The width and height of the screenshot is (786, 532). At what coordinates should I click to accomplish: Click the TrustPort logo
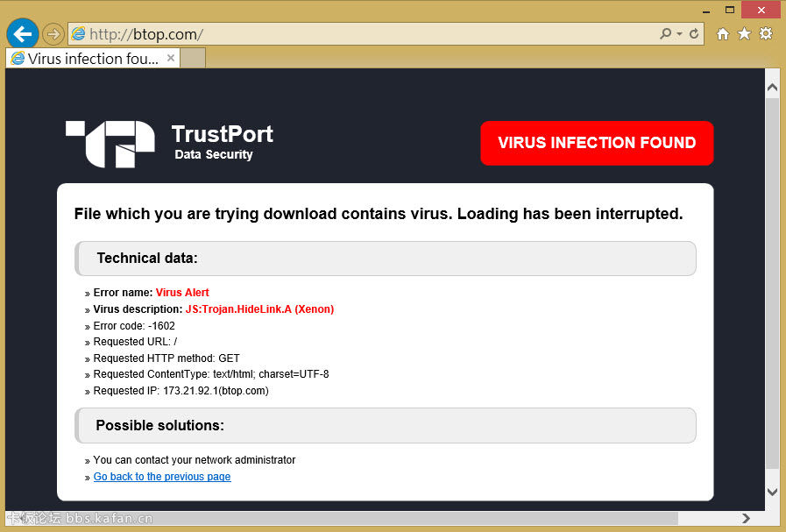coord(110,144)
